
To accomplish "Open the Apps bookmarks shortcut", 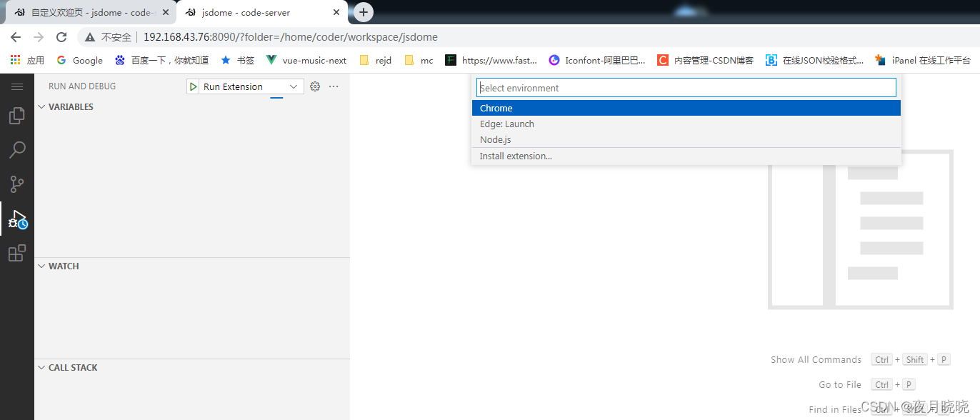I will (27, 60).
